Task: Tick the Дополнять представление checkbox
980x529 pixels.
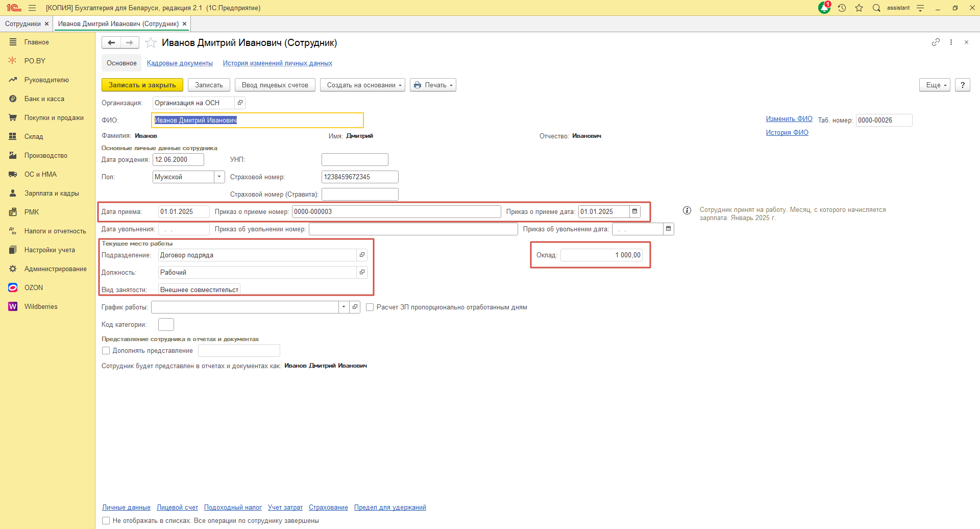Action: [x=106, y=351]
